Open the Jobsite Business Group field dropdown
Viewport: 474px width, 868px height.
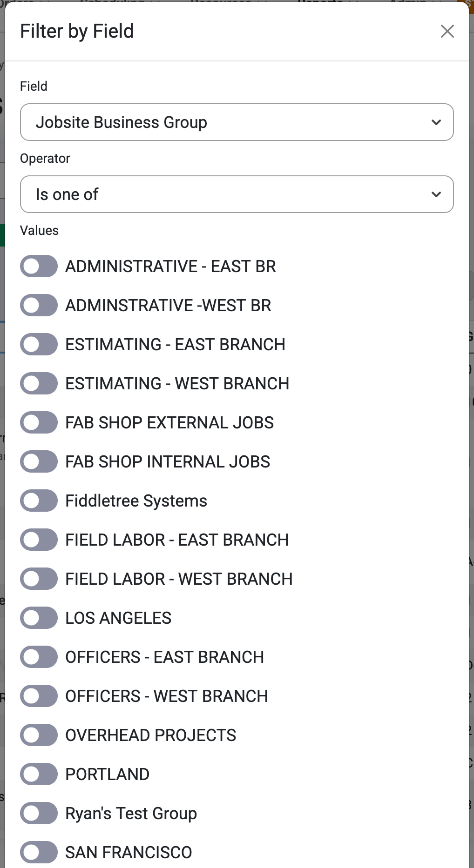coord(237,122)
